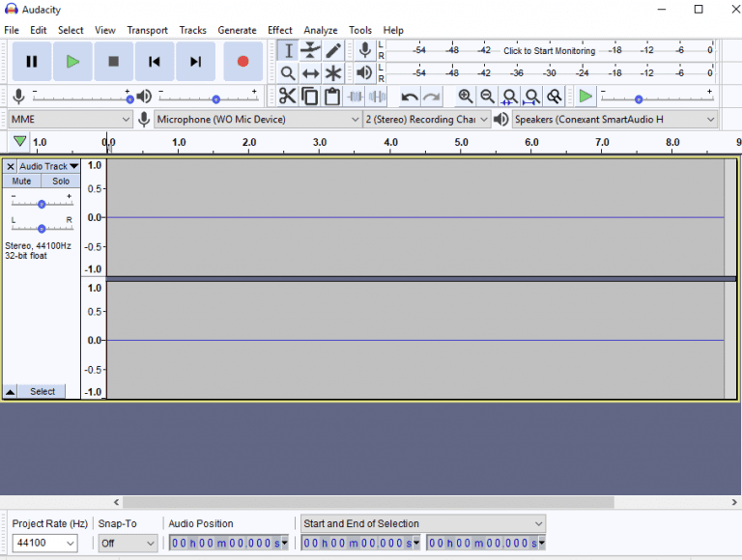Toggle Solo on the Audio Track

point(61,182)
